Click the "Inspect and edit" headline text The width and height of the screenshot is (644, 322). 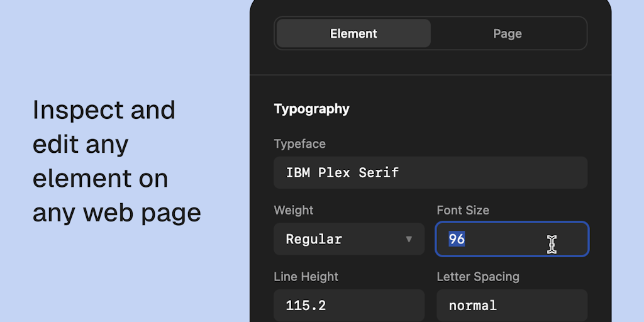point(104,111)
